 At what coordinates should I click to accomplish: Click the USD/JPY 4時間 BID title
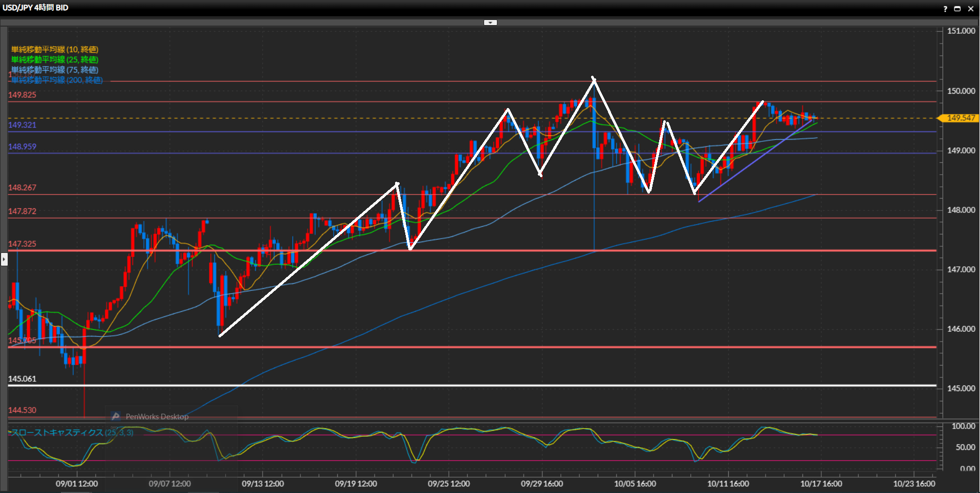tap(35, 8)
